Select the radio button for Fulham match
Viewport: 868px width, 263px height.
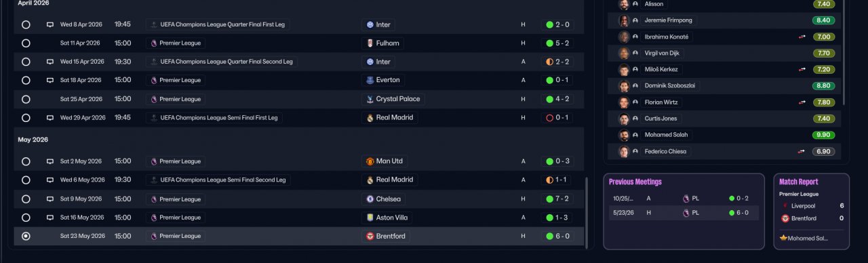(26, 43)
